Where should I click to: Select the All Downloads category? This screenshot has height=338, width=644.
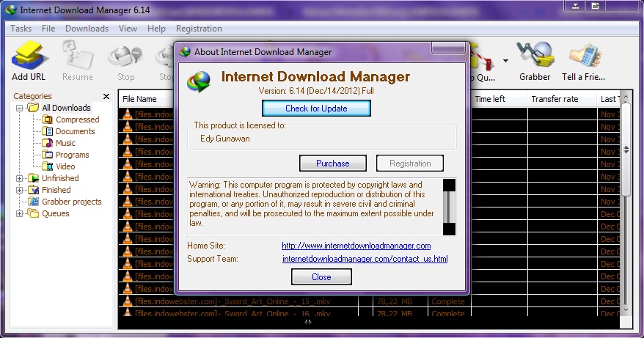[x=66, y=108]
